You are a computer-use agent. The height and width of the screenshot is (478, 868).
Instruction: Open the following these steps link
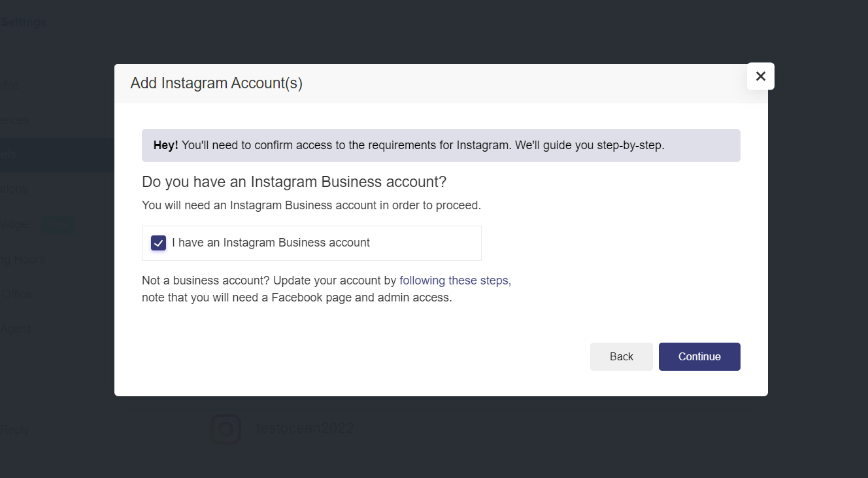[x=455, y=281]
